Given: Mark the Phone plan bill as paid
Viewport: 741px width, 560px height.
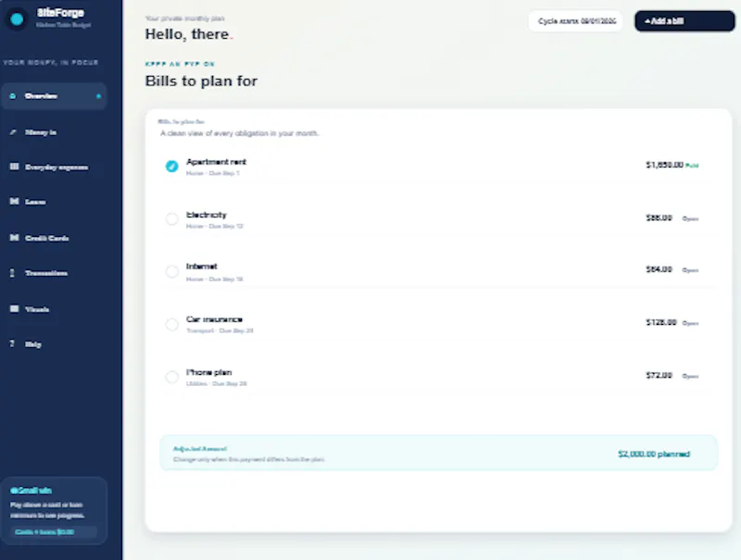Looking at the screenshot, I should point(171,377).
